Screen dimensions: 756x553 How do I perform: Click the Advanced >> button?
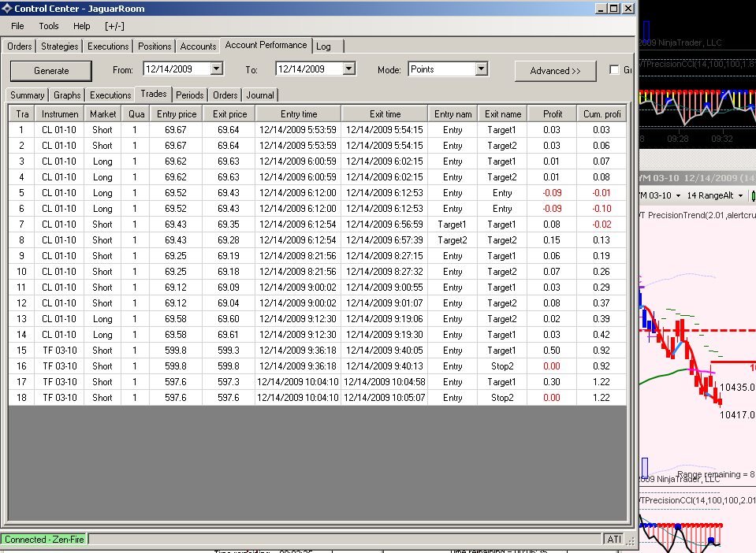(x=556, y=70)
